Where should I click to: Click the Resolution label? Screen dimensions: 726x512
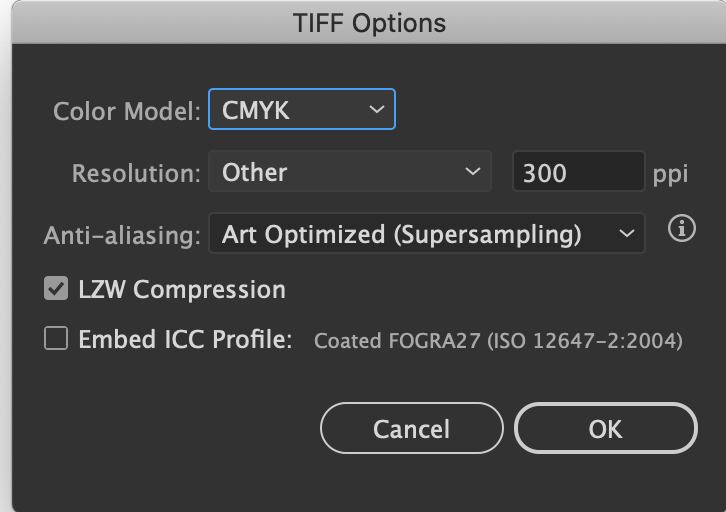(136, 173)
